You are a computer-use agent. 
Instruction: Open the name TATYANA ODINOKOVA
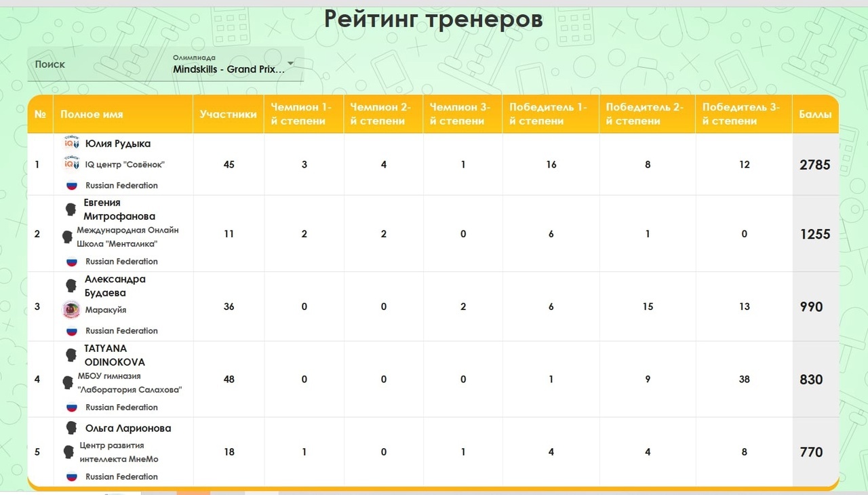115,355
